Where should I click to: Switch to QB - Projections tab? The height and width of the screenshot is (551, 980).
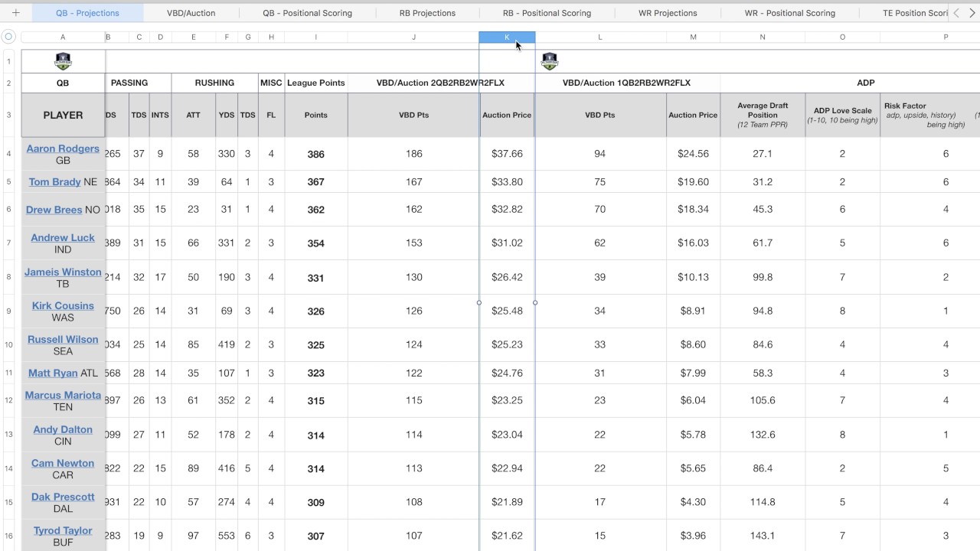point(87,13)
